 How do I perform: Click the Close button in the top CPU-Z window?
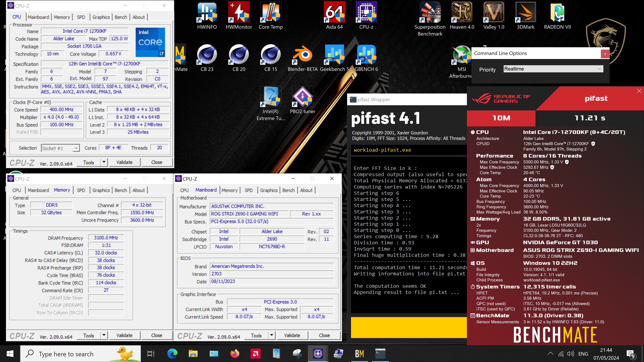[157, 162]
